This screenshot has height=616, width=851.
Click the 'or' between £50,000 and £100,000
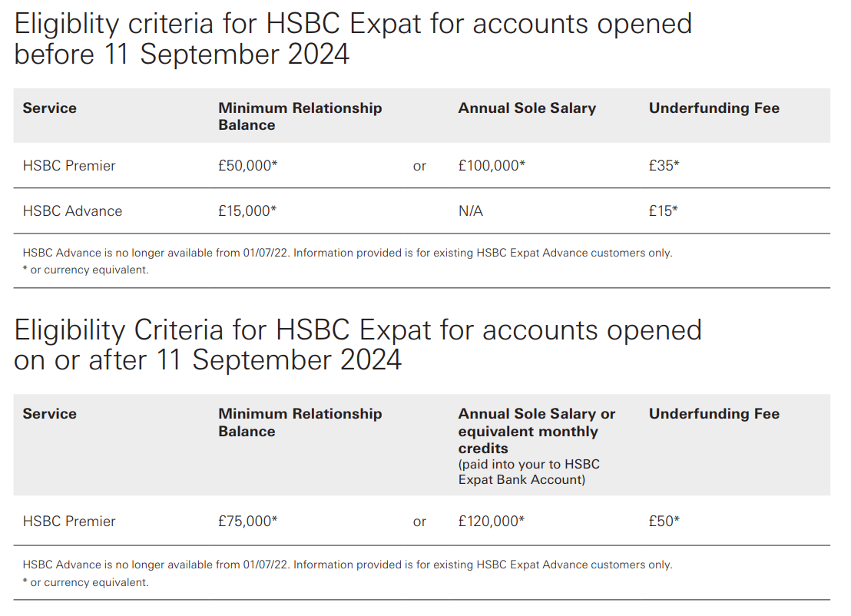point(419,166)
